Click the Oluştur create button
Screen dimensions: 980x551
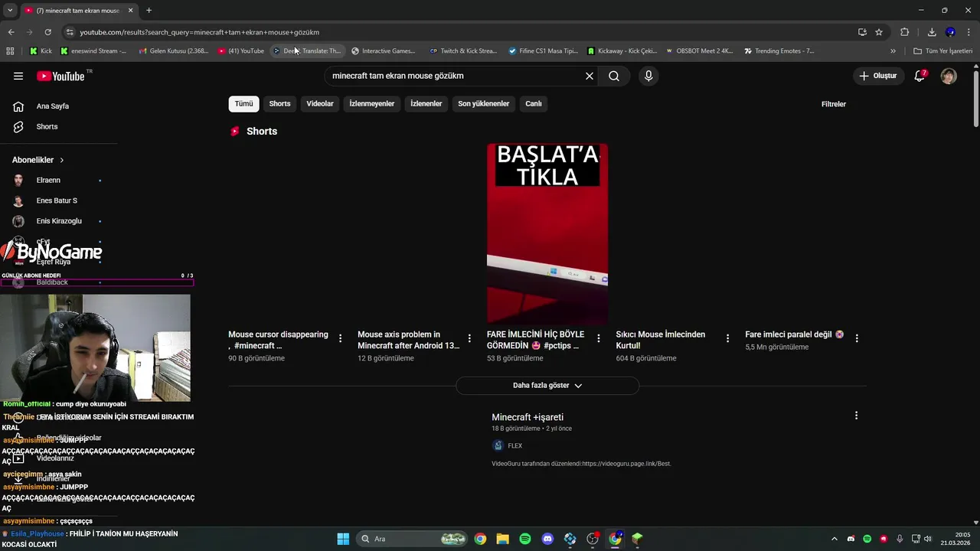click(877, 76)
